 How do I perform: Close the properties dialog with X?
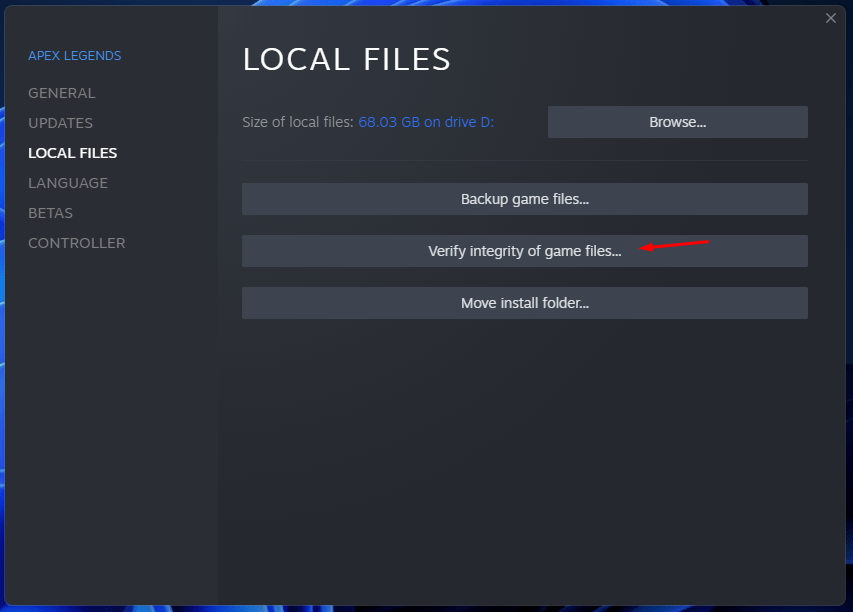click(830, 18)
